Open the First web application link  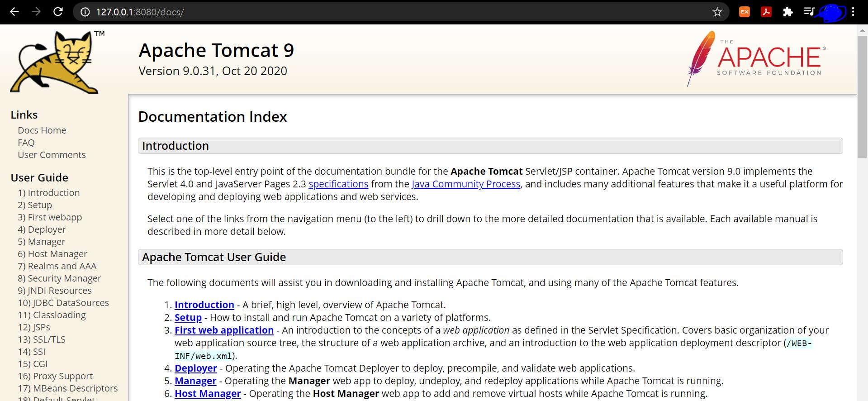click(x=224, y=330)
